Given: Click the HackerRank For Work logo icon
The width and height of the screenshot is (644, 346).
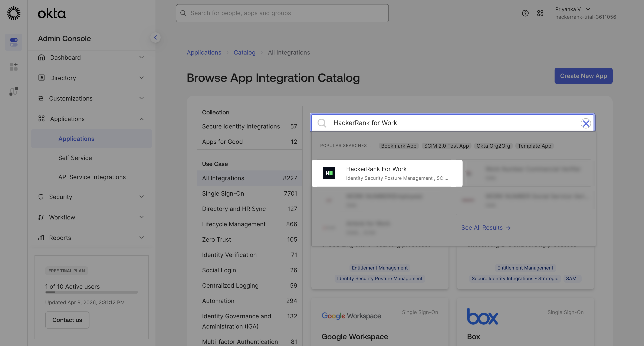Looking at the screenshot, I should click(x=329, y=173).
